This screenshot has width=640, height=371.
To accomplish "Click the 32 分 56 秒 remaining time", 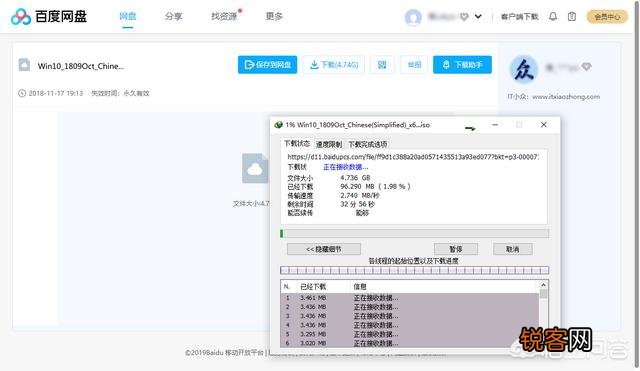I will pyautogui.click(x=357, y=204).
